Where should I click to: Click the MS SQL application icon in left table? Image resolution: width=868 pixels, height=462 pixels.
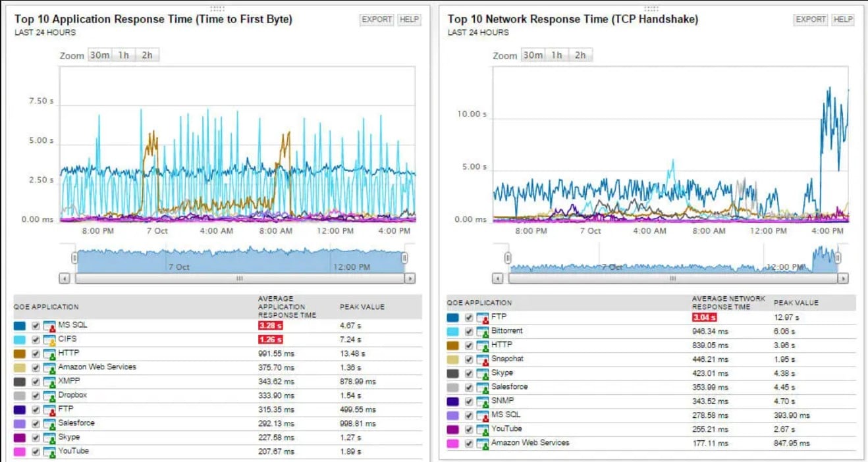coord(49,326)
